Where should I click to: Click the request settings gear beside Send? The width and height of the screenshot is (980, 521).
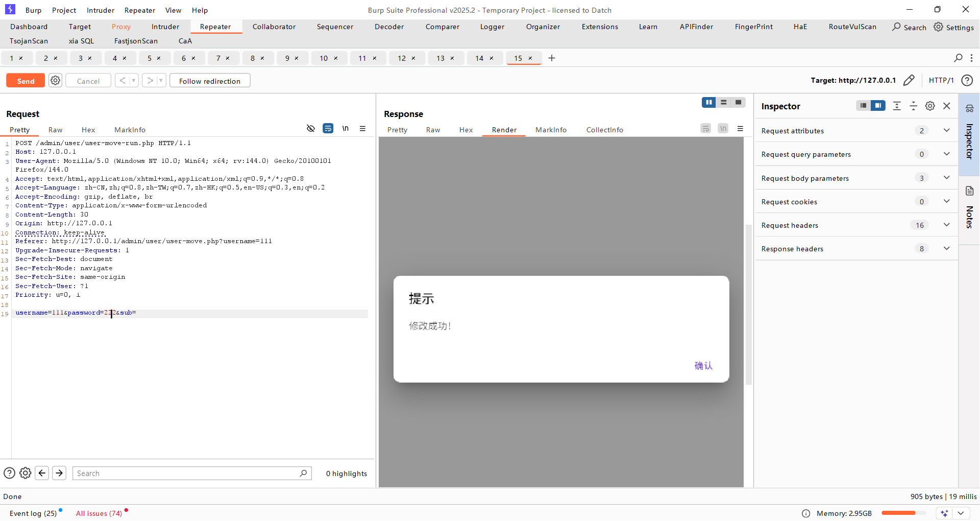coord(55,81)
